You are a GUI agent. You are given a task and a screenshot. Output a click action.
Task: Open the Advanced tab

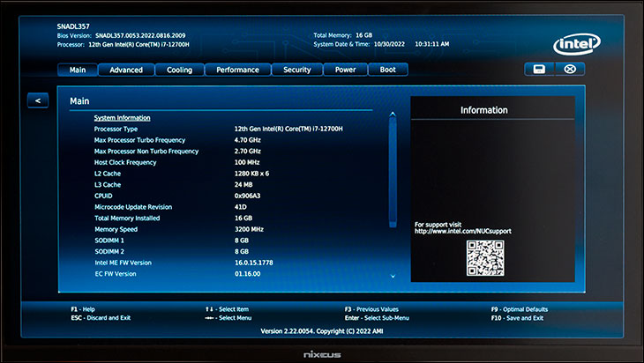126,70
